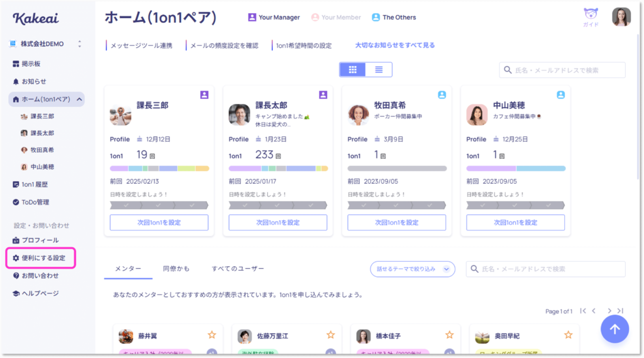The image size is (644, 358).
Task: Open 便利にする設定
Action: (x=41, y=258)
